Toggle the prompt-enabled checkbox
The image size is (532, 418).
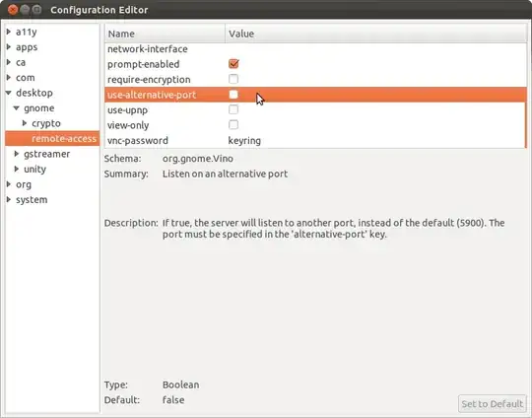233,64
